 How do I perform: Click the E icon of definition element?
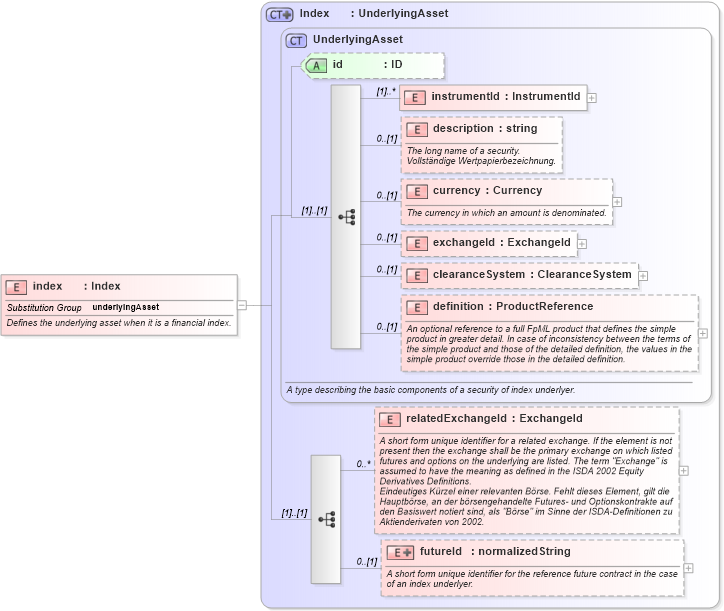click(417, 308)
